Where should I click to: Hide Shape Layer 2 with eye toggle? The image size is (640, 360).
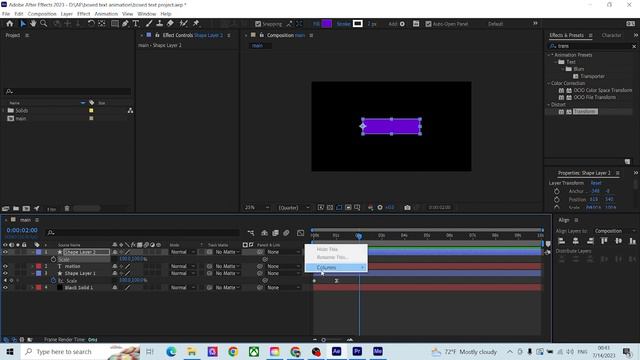coord(5,252)
